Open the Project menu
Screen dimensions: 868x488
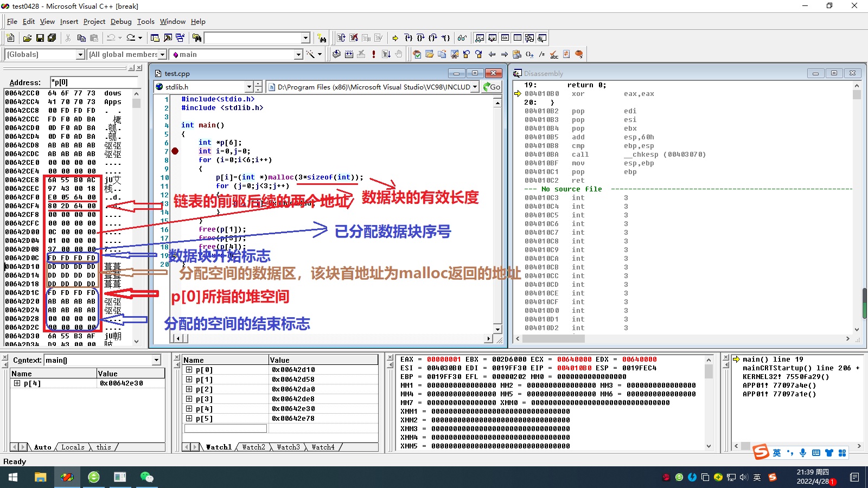tap(94, 22)
